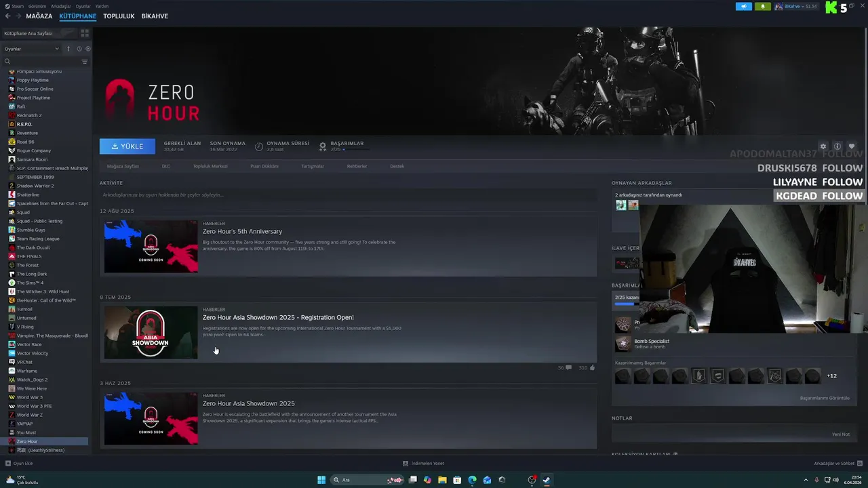
Task: Click the ready-to-play filter icon
Action: click(x=88, y=49)
